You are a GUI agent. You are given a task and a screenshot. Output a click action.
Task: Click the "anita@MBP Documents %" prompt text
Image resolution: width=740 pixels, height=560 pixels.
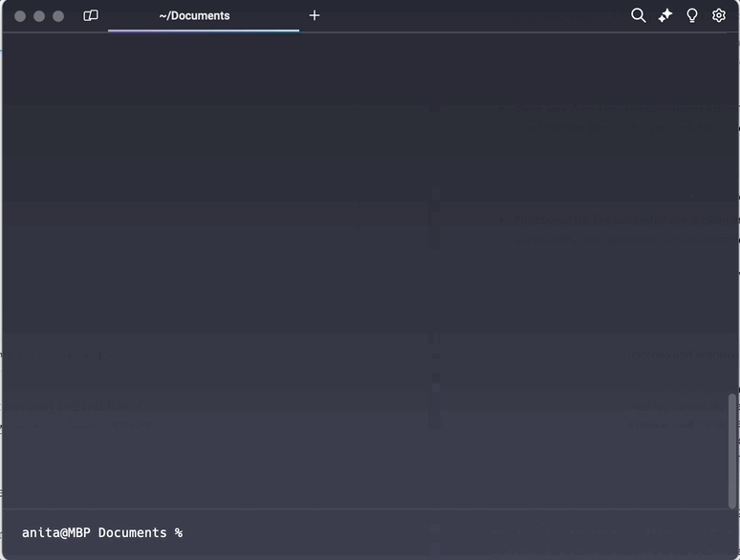tap(102, 532)
